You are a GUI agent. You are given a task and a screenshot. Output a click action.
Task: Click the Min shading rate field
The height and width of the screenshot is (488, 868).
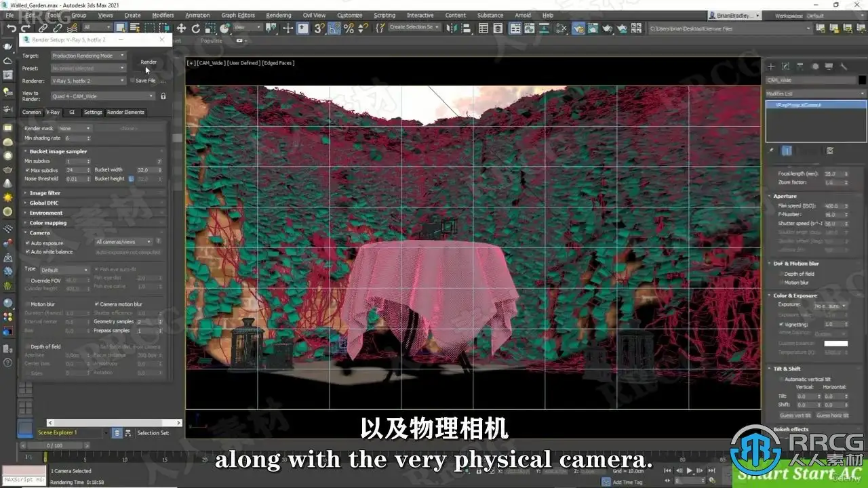(77, 138)
